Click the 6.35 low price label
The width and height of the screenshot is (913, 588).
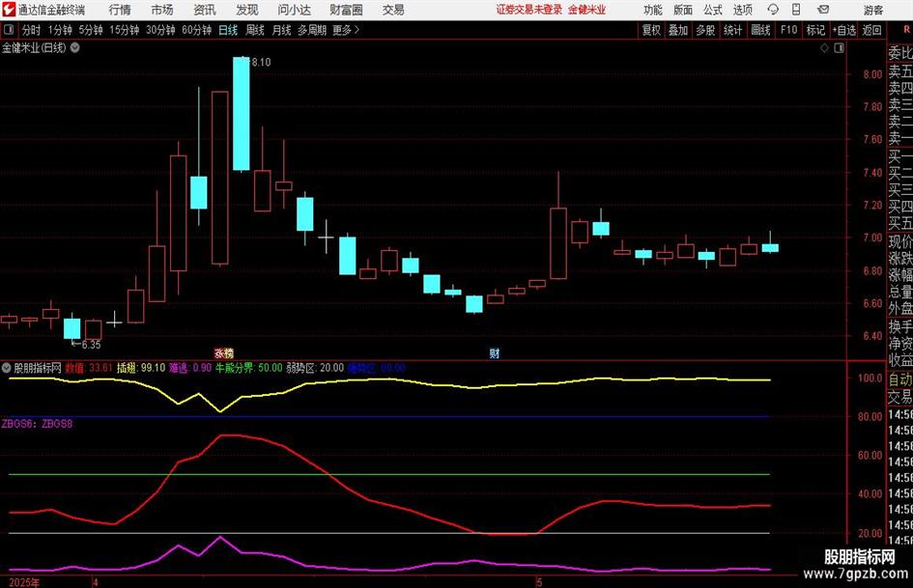(92, 345)
